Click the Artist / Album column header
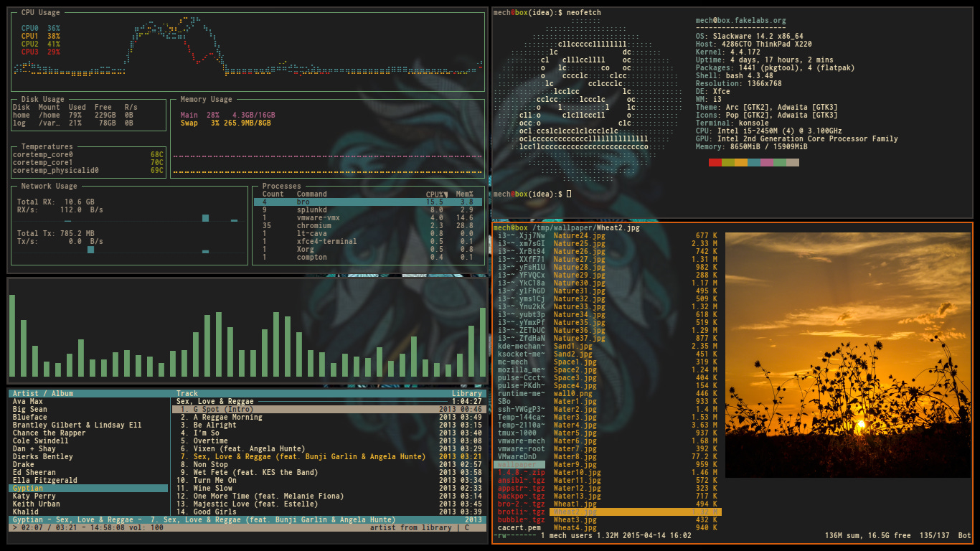Viewport: 980px width, 551px height. click(43, 394)
